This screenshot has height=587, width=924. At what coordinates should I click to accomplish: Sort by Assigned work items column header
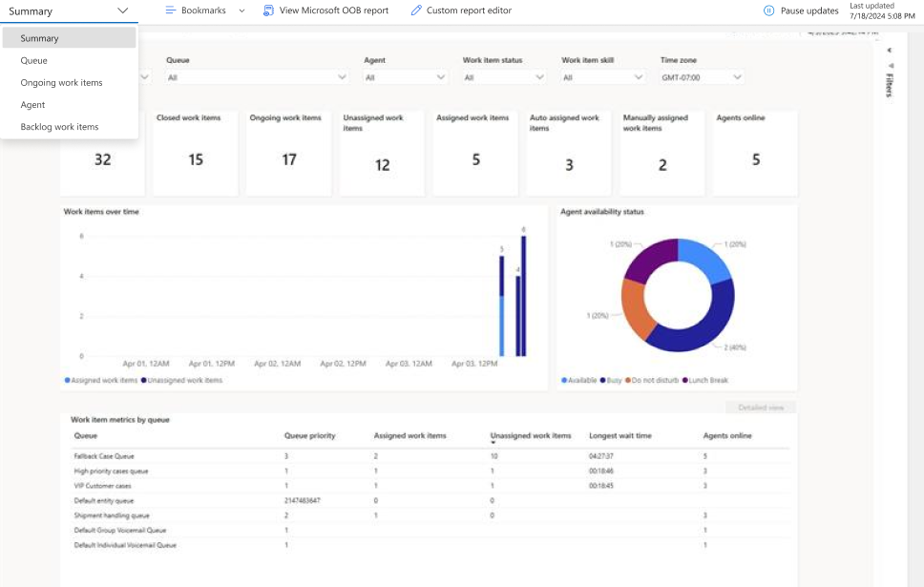(409, 435)
